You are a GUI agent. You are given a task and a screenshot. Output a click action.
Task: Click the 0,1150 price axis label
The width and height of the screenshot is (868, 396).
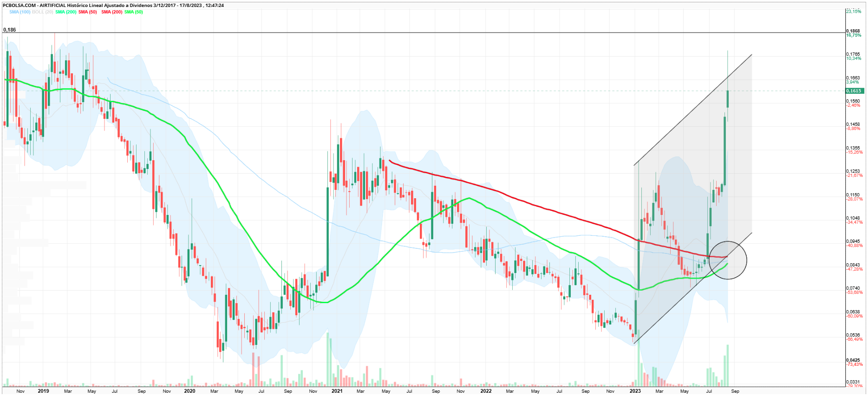pyautogui.click(x=853, y=195)
